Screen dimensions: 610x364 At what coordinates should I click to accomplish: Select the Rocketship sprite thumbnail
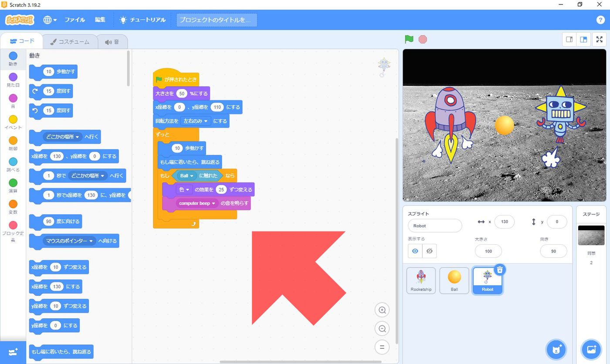pyautogui.click(x=421, y=281)
